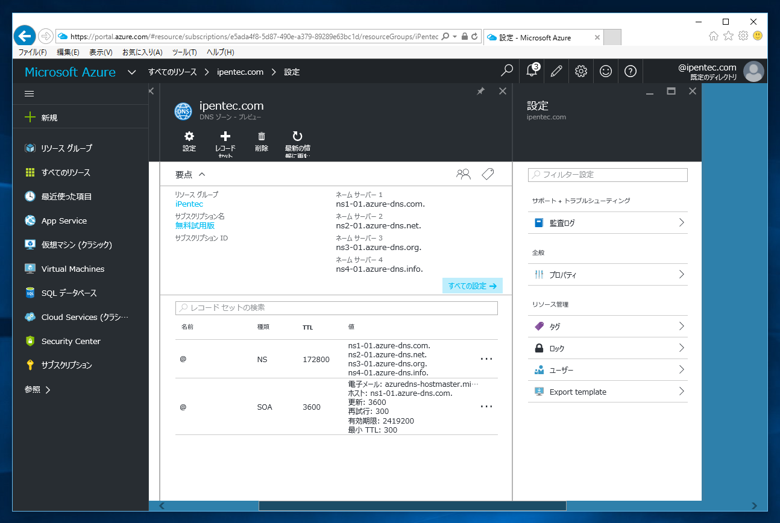Click the browser back arrow button
780x523 pixels.
(x=25, y=36)
